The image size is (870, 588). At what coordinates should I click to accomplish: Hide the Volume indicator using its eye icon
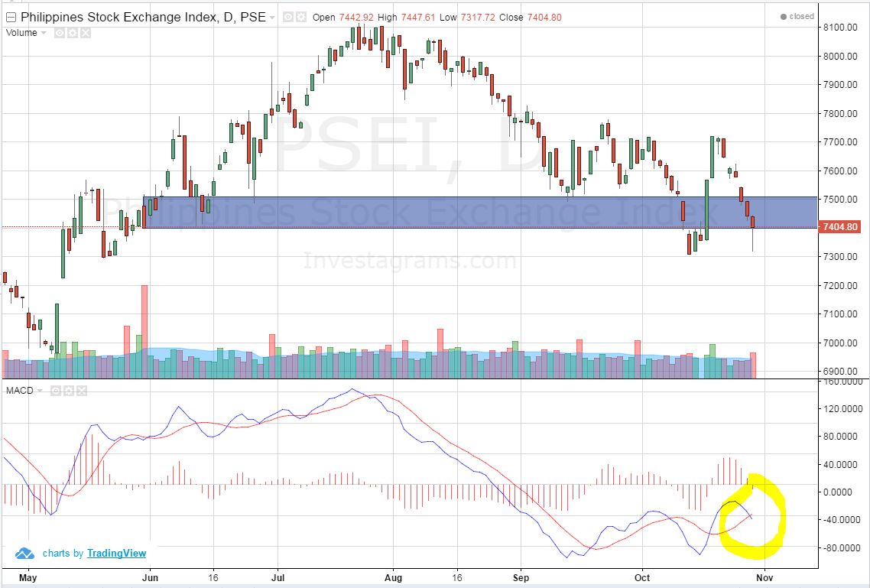60,32
